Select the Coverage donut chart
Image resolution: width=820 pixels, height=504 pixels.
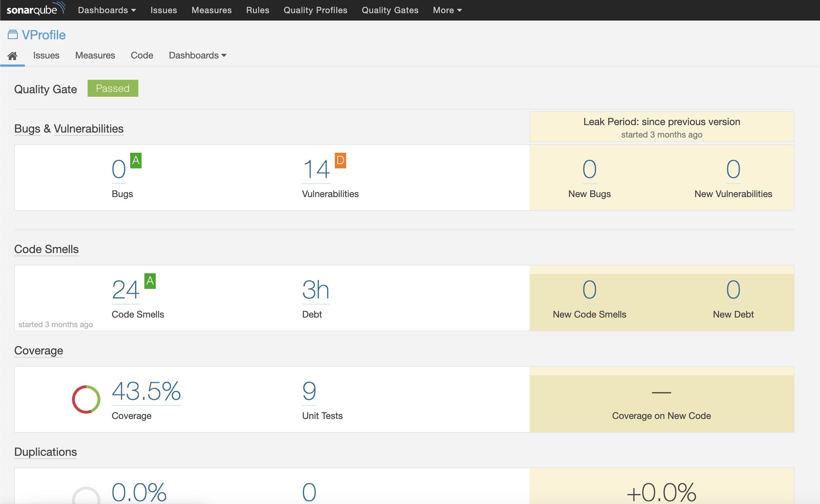click(x=85, y=399)
